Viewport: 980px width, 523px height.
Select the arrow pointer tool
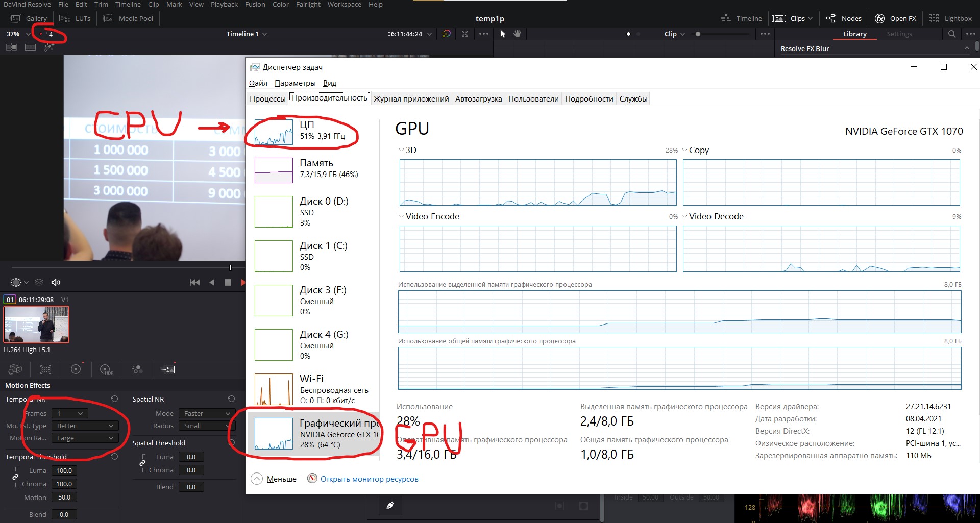pyautogui.click(x=503, y=34)
